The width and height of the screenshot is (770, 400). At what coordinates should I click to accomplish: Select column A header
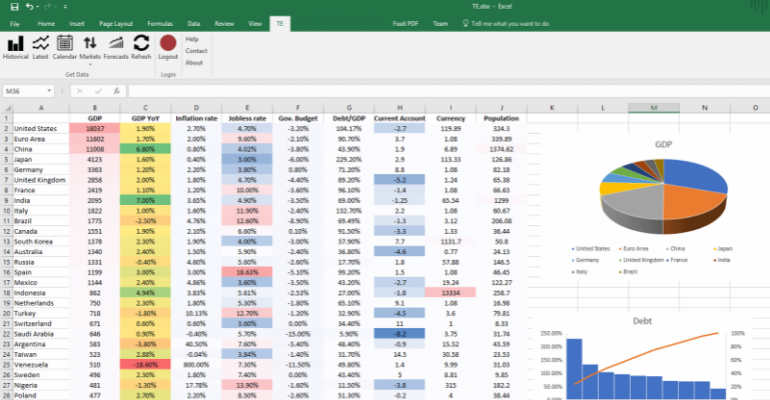[x=41, y=107]
